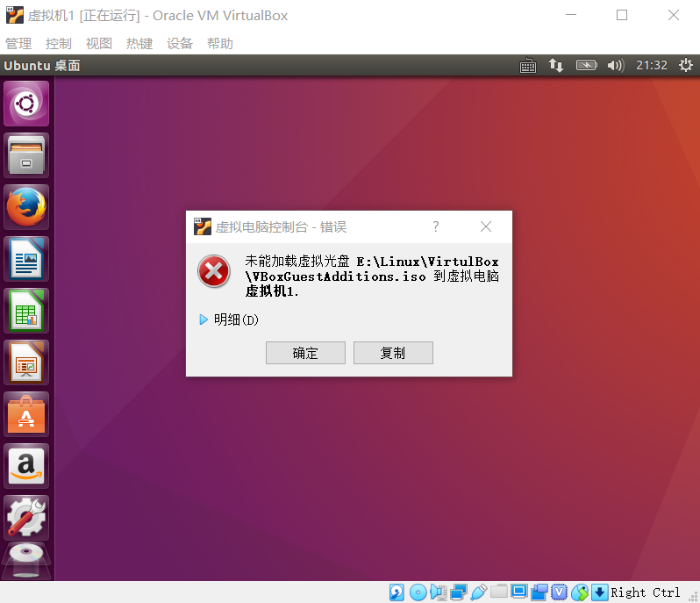Click the VirtualBox icon in the main title bar
The width and height of the screenshot is (700, 603).
[x=15, y=15]
